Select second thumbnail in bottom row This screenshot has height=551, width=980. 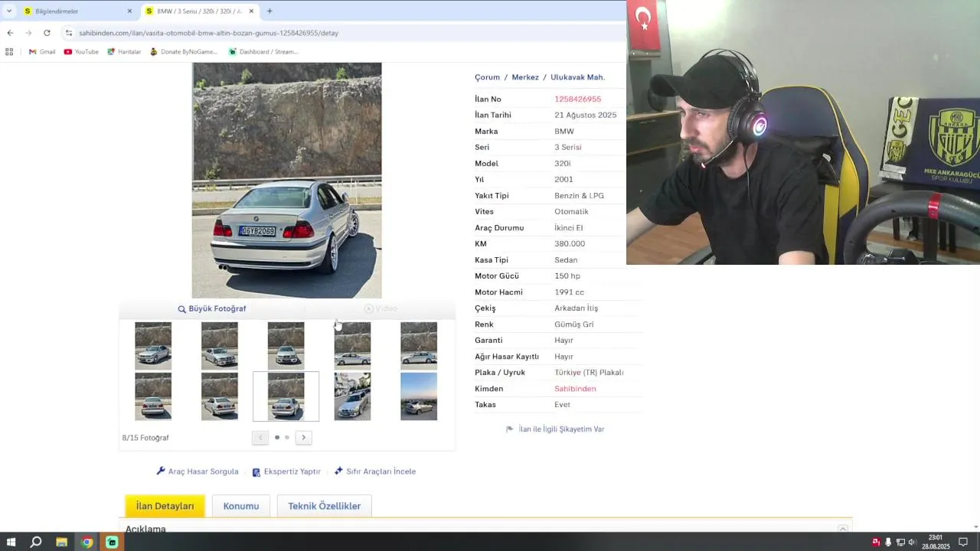coord(220,396)
